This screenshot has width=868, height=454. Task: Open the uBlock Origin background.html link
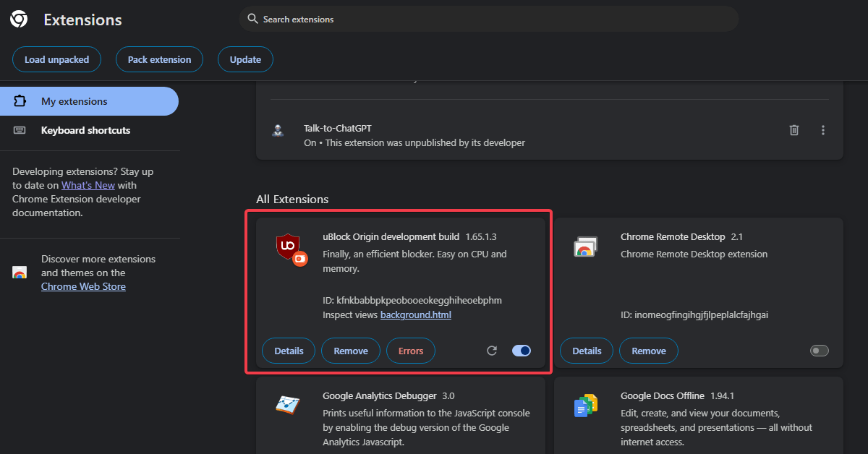pos(416,314)
